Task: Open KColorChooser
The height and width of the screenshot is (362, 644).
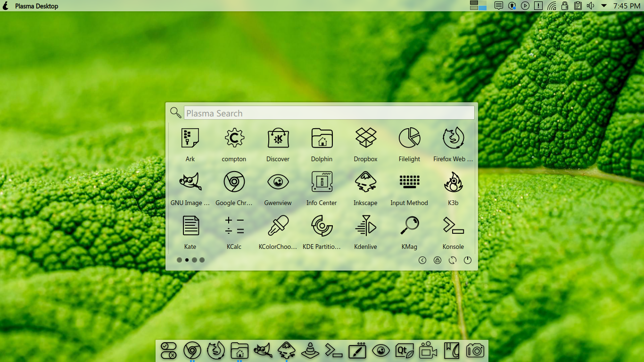Action: tap(278, 232)
